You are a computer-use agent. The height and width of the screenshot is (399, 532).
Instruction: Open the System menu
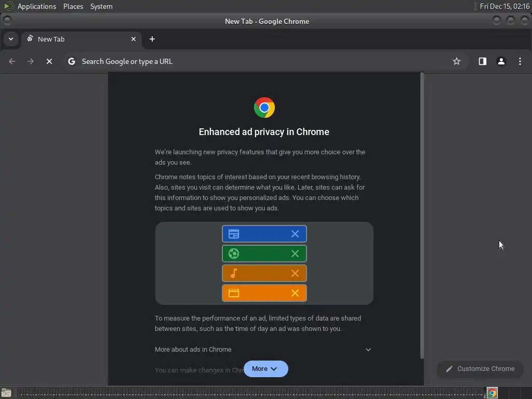coord(101,6)
